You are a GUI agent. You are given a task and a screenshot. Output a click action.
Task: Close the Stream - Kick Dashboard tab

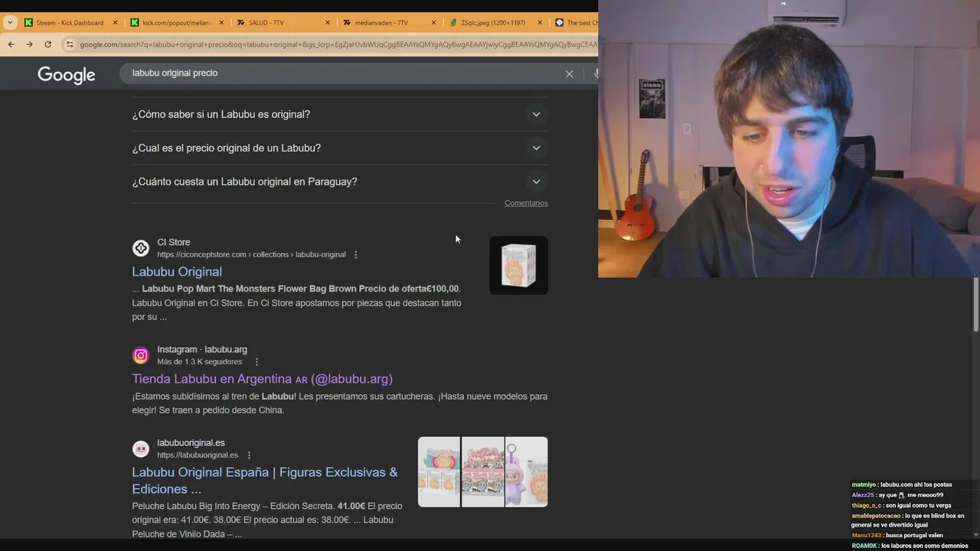click(x=116, y=23)
